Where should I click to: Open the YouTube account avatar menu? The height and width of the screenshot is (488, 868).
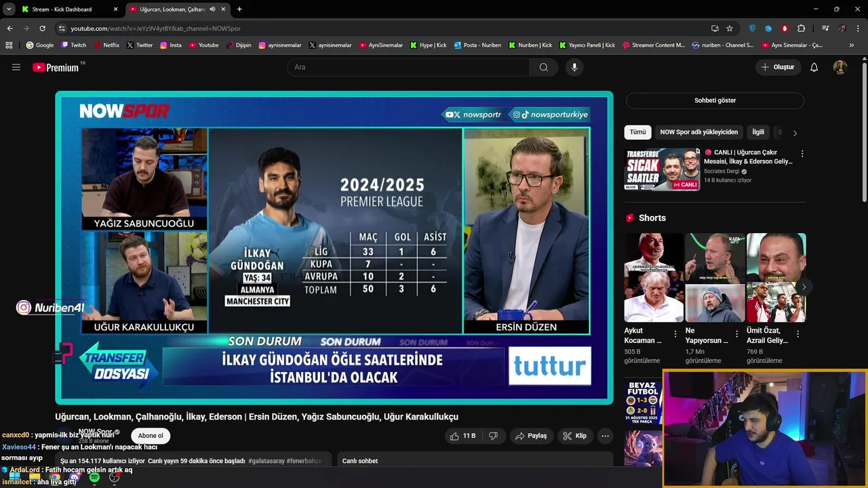pos(840,67)
